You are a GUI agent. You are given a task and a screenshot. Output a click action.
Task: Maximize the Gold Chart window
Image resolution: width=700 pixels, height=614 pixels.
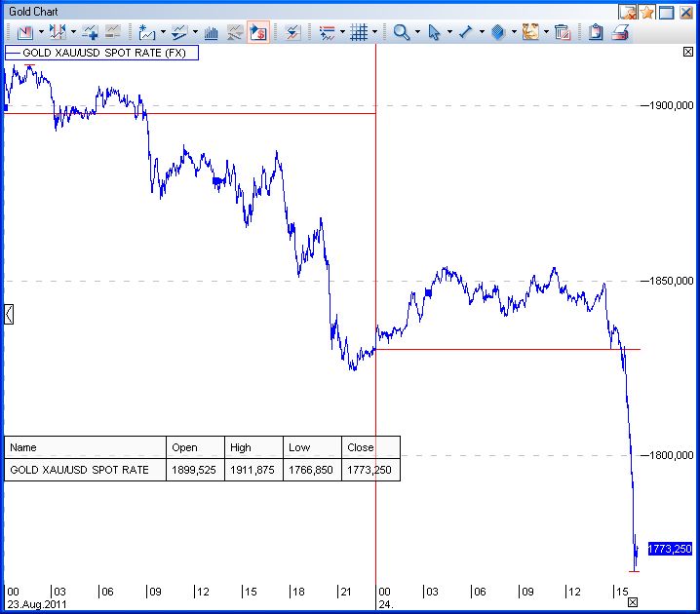(x=666, y=12)
